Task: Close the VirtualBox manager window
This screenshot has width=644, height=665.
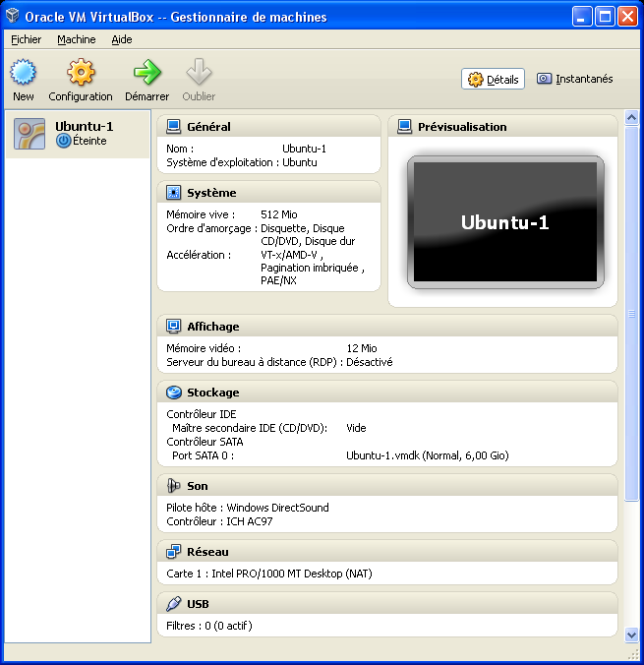Action: 628,17
